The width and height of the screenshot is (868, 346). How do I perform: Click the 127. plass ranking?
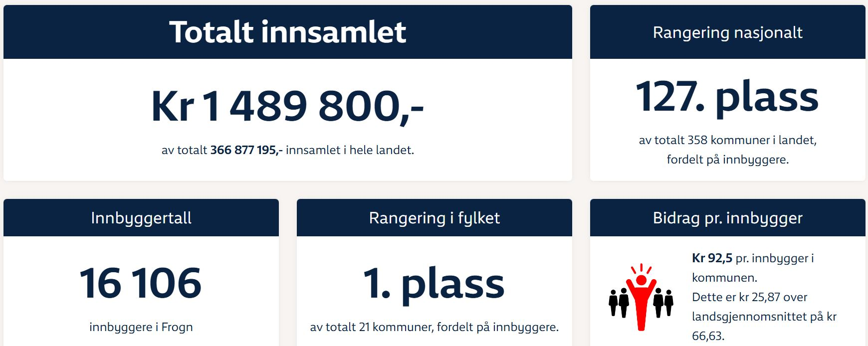coord(727,97)
